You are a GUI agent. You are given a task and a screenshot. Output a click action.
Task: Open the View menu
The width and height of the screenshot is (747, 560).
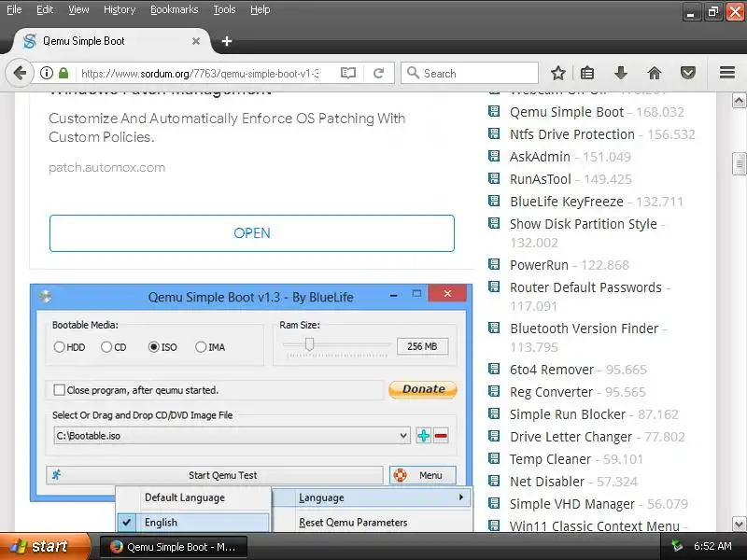click(x=78, y=9)
